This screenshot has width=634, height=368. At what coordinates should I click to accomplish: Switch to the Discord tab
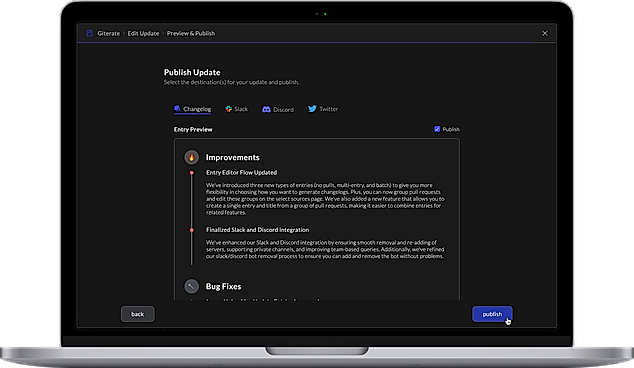278,109
